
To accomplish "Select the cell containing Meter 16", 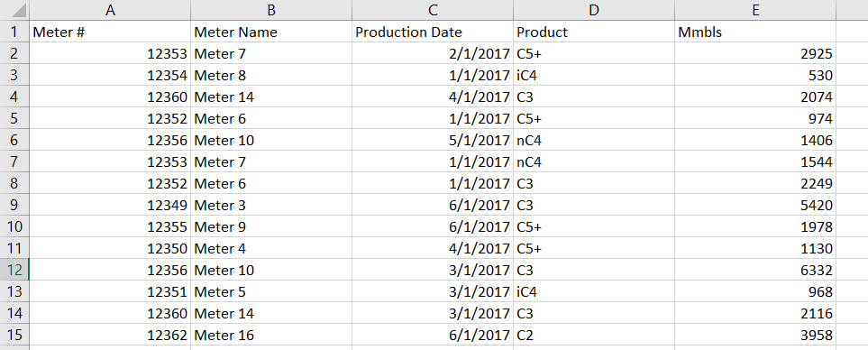I will click(271, 335).
